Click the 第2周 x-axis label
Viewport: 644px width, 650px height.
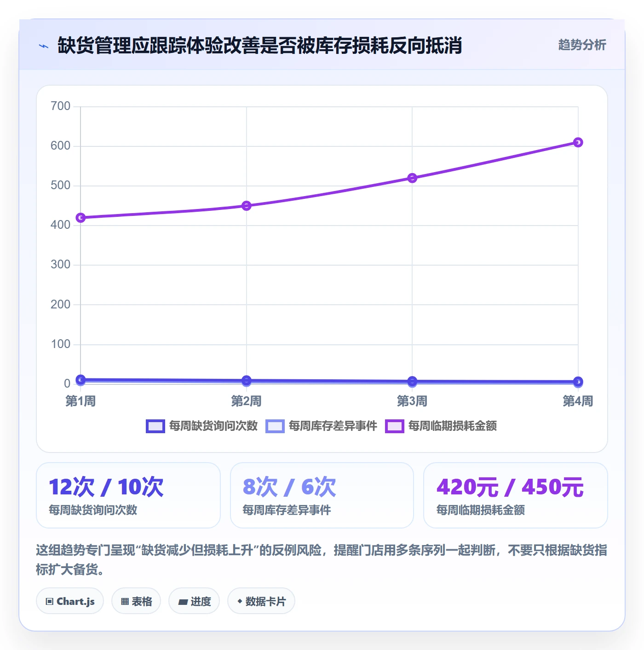tap(247, 401)
